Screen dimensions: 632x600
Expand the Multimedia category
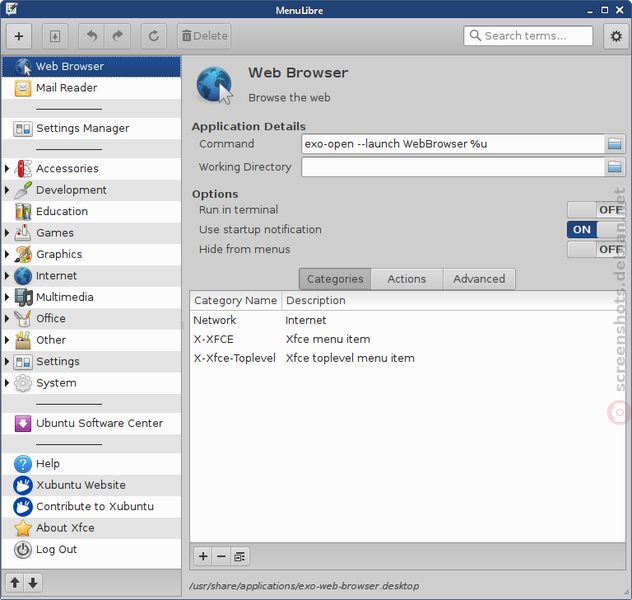click(7, 297)
